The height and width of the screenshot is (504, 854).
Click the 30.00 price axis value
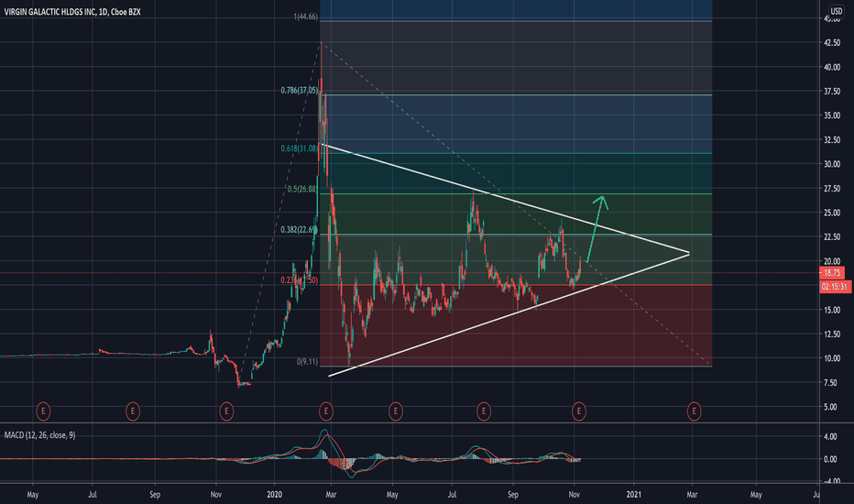coord(832,164)
